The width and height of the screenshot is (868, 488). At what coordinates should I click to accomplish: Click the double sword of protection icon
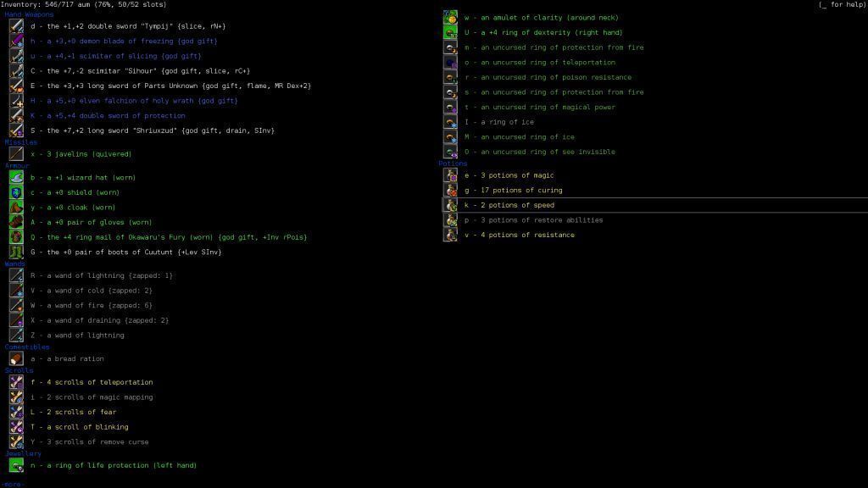pos(16,115)
